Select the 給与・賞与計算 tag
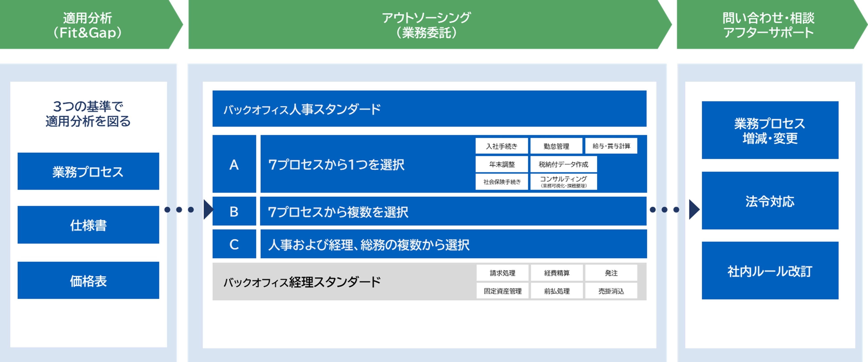This screenshot has height=362, width=868. pos(611,146)
